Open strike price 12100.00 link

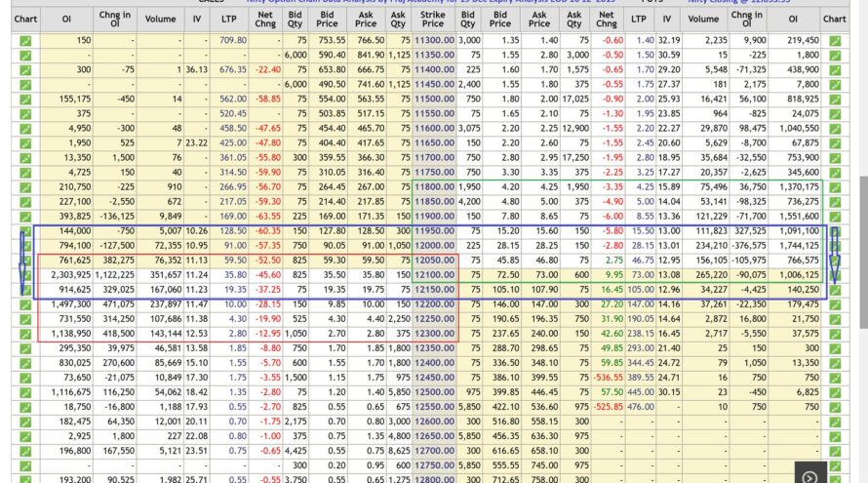(434, 275)
